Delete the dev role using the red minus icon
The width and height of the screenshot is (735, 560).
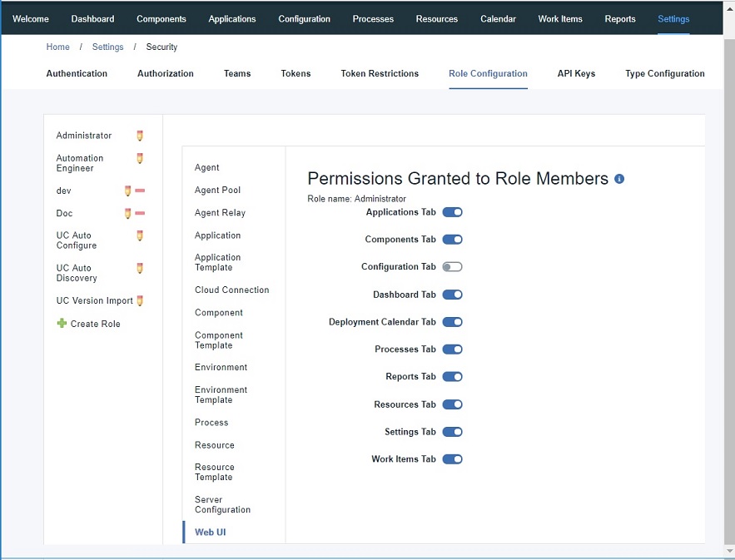(140, 191)
